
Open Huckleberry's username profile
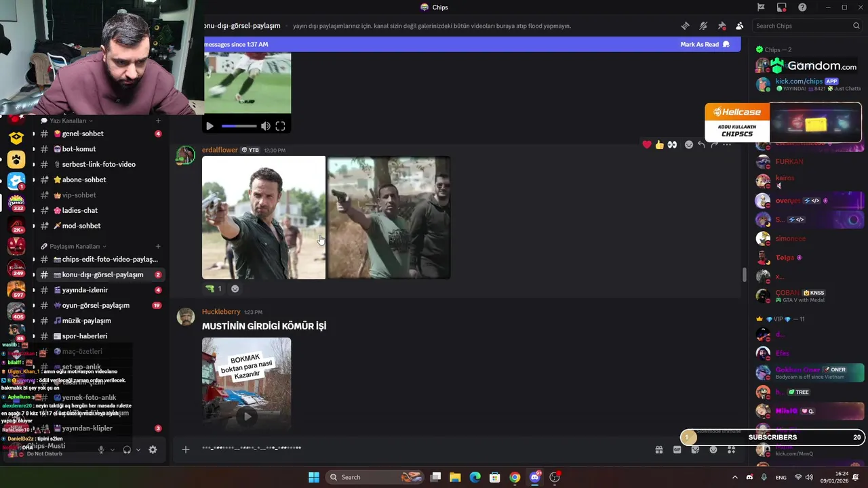point(221,312)
